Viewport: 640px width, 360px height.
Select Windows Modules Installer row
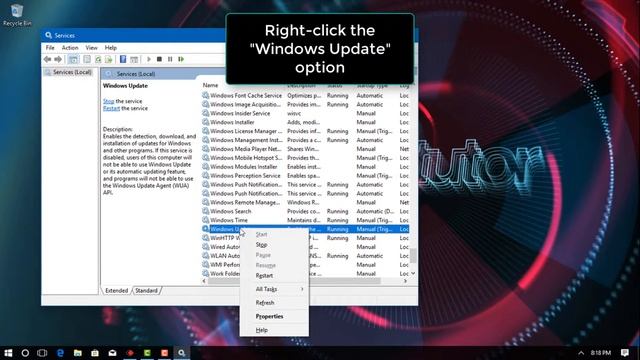coord(305,167)
